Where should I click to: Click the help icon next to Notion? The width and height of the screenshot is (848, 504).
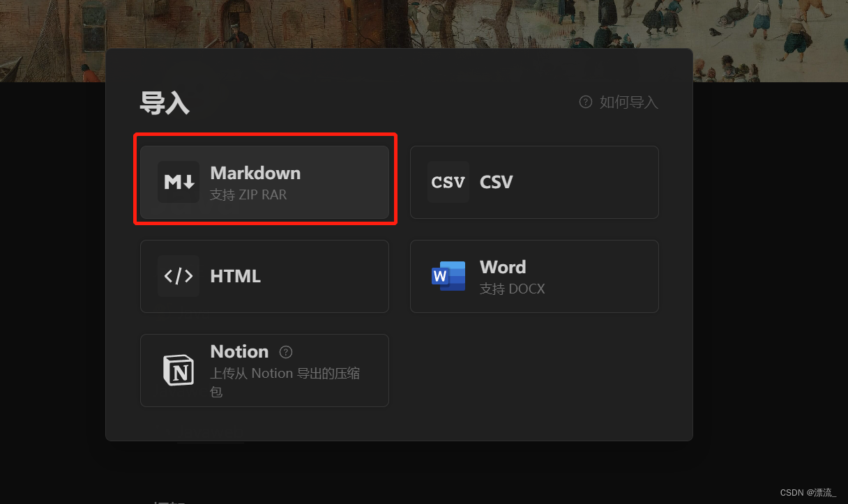[285, 352]
